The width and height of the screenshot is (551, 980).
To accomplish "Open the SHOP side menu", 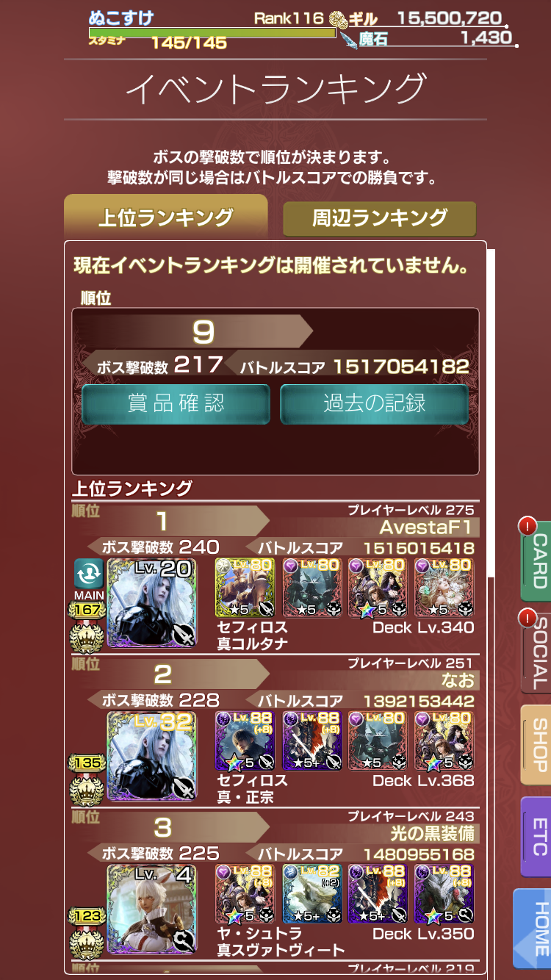I will [x=536, y=745].
